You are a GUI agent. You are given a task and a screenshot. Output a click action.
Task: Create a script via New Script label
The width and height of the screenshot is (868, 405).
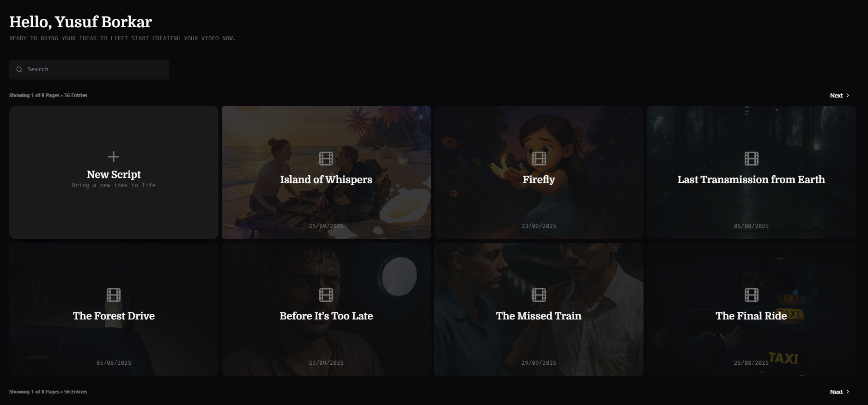click(114, 174)
